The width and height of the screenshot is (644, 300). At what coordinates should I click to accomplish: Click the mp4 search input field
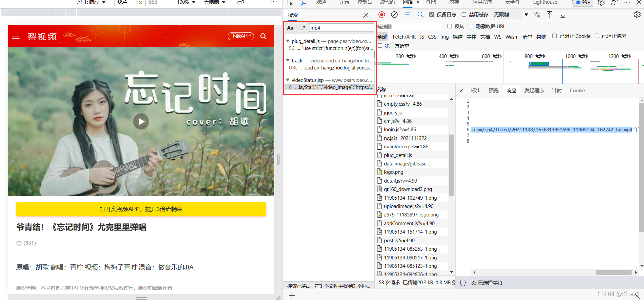(341, 28)
